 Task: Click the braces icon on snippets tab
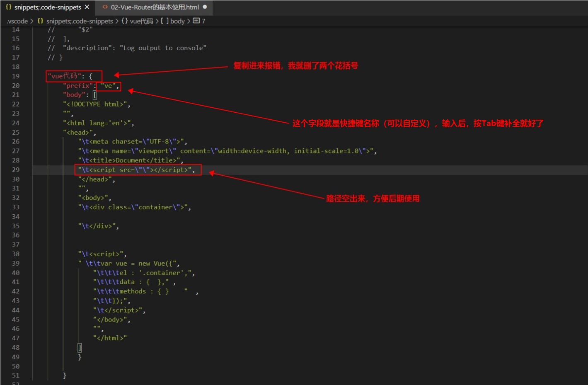(x=8, y=7)
